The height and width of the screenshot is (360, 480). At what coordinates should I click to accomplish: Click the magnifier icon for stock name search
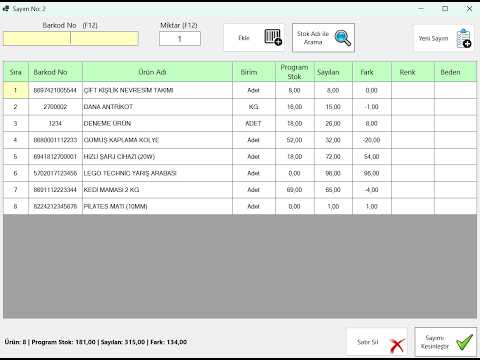[x=343, y=38]
